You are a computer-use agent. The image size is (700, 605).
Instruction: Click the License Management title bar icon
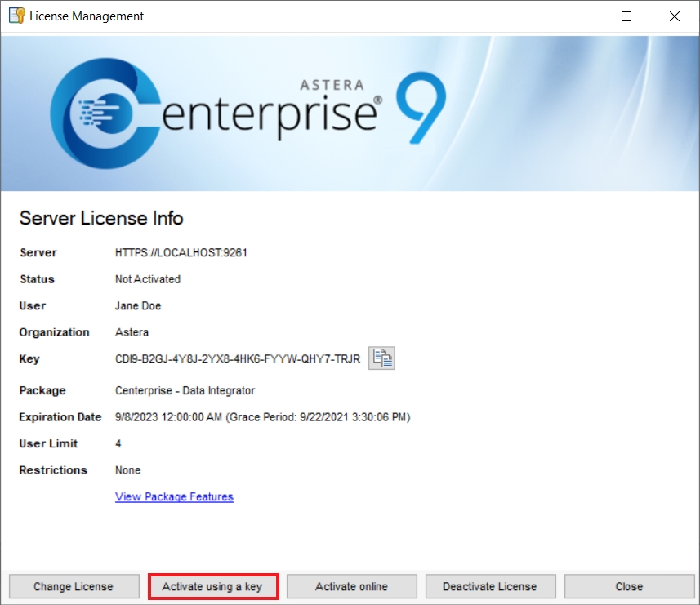16,16
